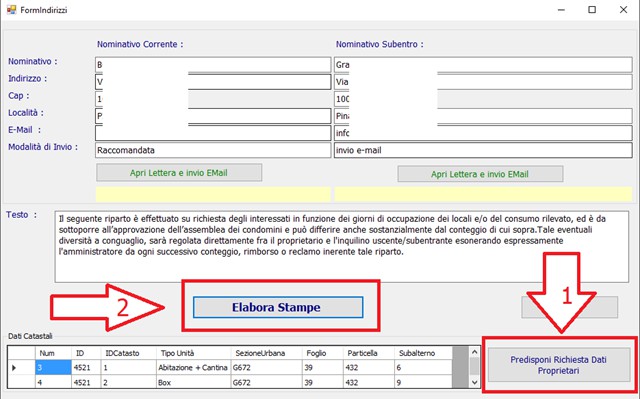The width and height of the screenshot is (640, 399).
Task: Click the SezioneUrbana column header
Action: (x=267, y=353)
